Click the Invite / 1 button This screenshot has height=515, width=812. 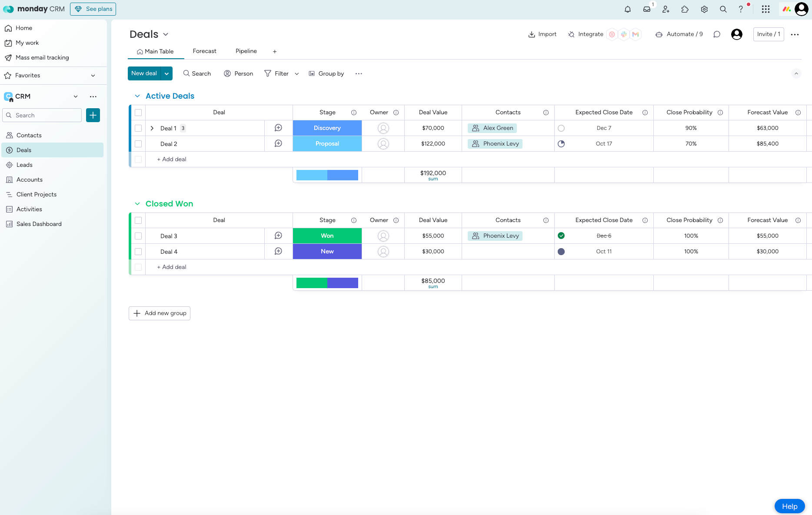[768, 34]
